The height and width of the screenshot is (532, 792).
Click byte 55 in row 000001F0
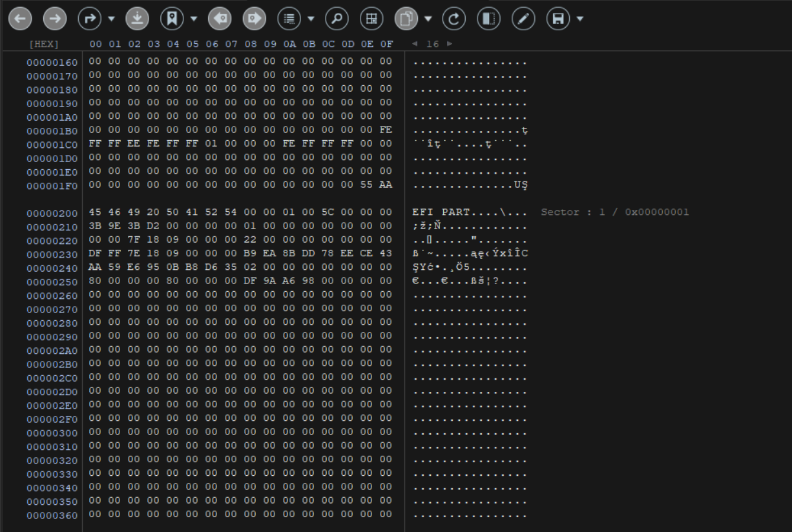click(x=366, y=186)
